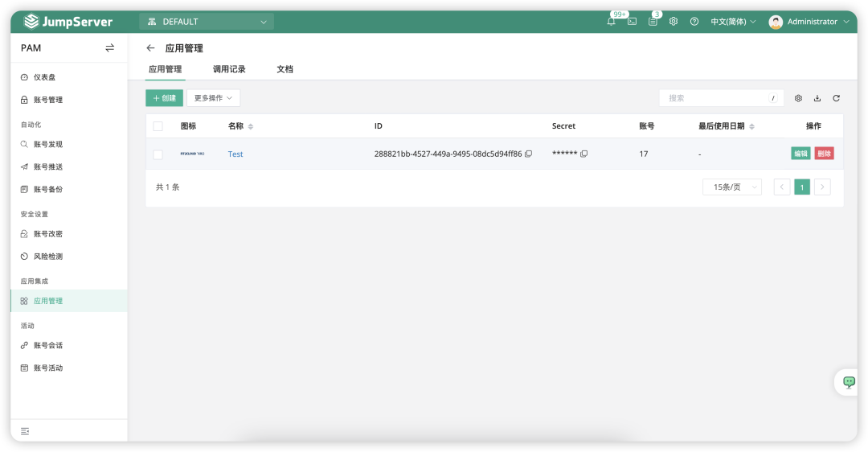Toggle the select-all header checkbox
Viewport: 868px width, 452px height.
tap(158, 126)
